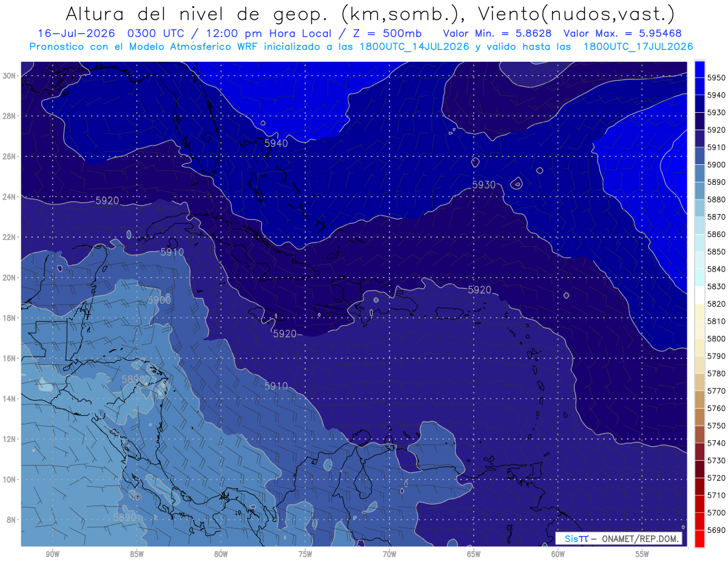Click the '5950' legend scale label

coord(716,78)
